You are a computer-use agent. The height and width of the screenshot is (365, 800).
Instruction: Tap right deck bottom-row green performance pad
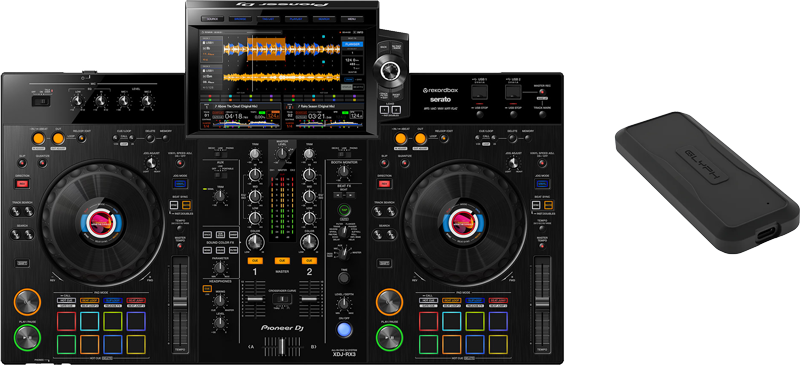[x=429, y=344]
